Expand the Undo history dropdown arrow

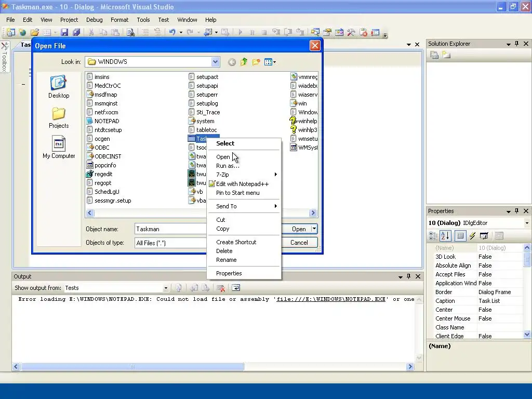click(181, 33)
